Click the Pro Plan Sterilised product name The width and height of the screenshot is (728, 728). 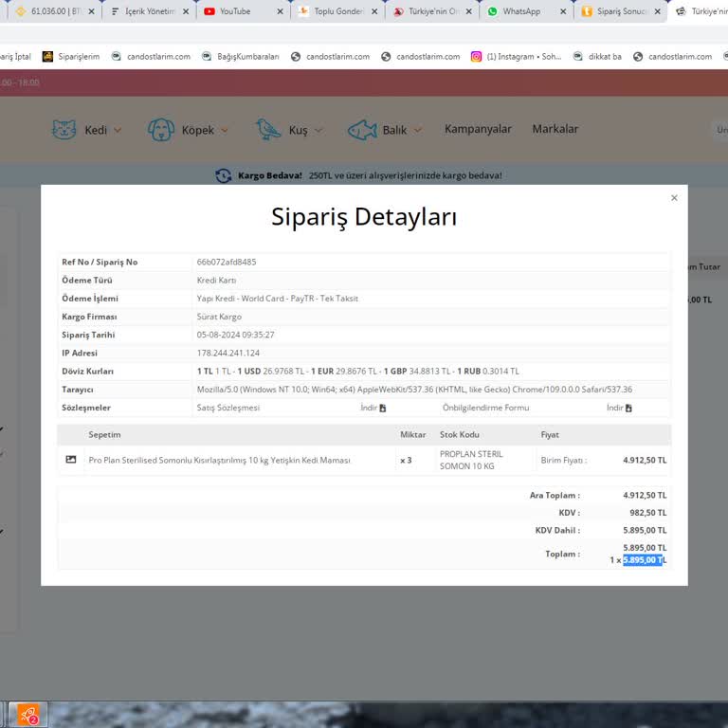point(219,460)
